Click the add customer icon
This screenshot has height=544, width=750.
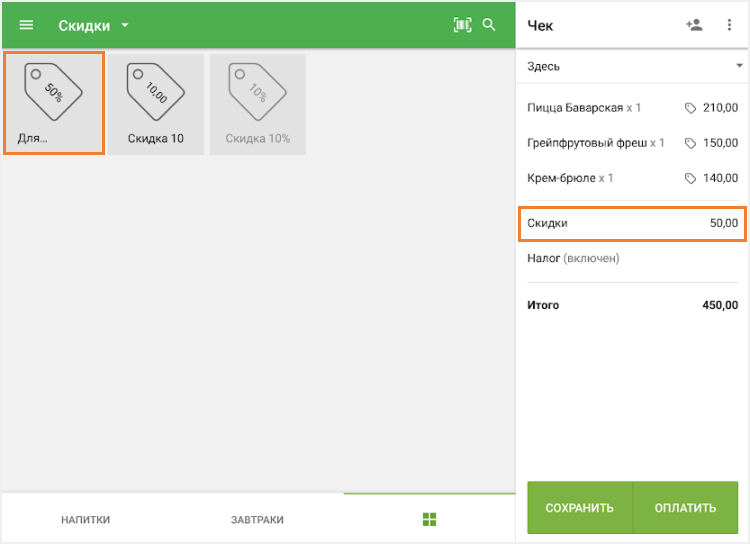(x=694, y=25)
